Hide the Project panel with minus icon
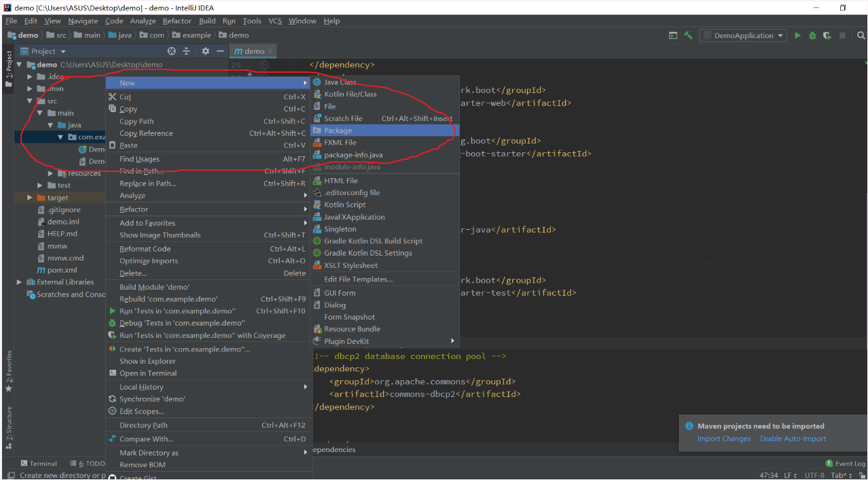The height and width of the screenshot is (480, 868). pyautogui.click(x=220, y=51)
